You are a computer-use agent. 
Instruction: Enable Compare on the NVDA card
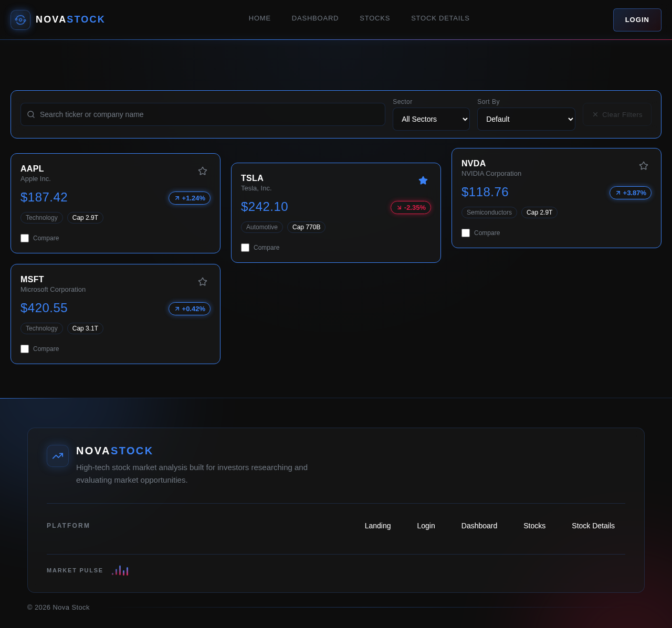pos(466,233)
